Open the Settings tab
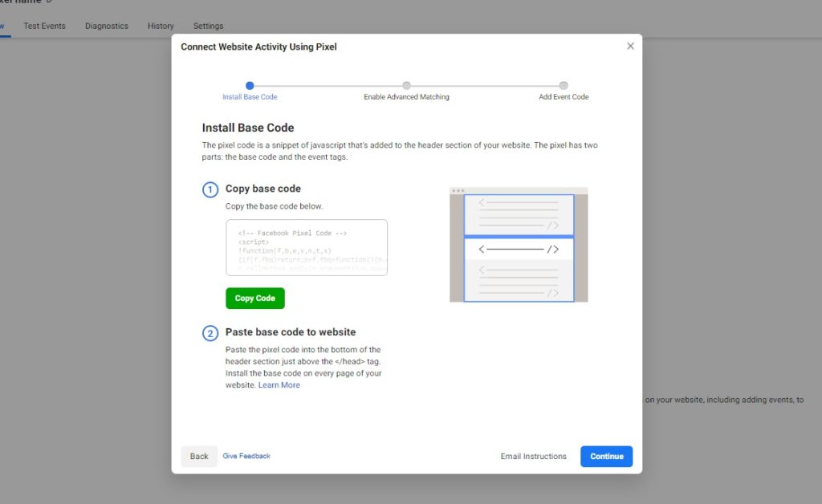Screen dimensions: 822x504 click(x=208, y=26)
